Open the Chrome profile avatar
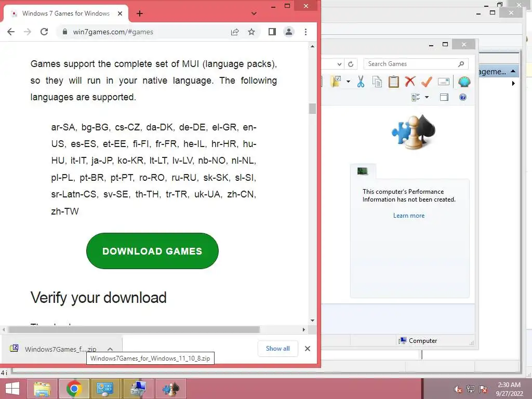The width and height of the screenshot is (532, 399). click(x=289, y=32)
